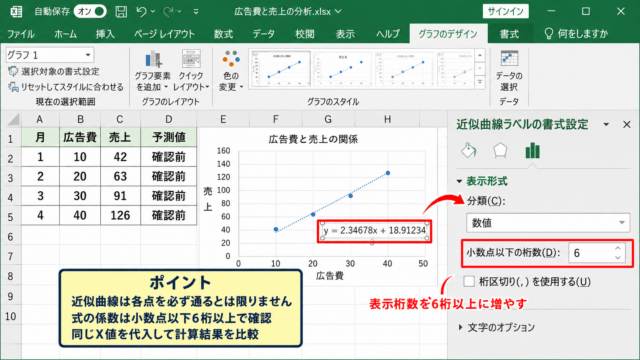Switch to the ホーム tab
640x360 pixels.
(x=65, y=34)
